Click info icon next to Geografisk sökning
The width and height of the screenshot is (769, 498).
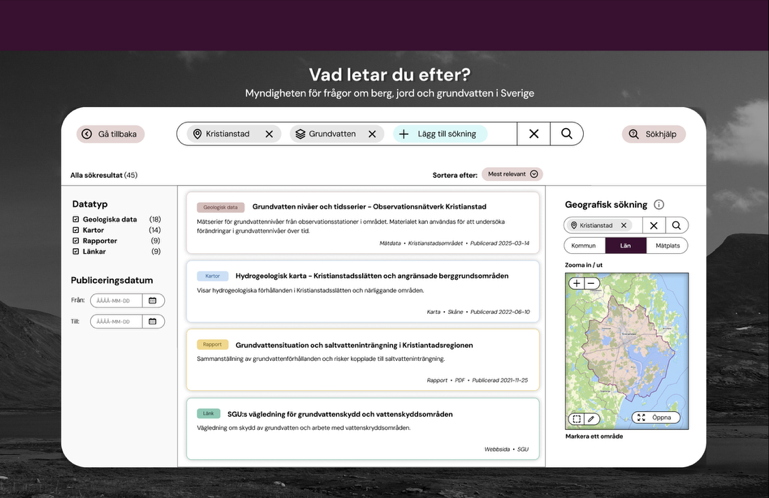[x=659, y=205]
